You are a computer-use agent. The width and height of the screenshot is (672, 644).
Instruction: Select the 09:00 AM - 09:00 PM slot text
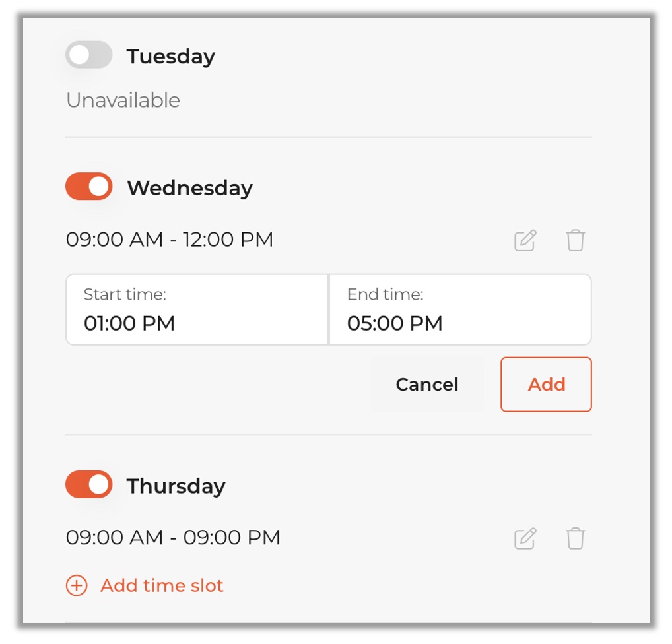click(173, 538)
